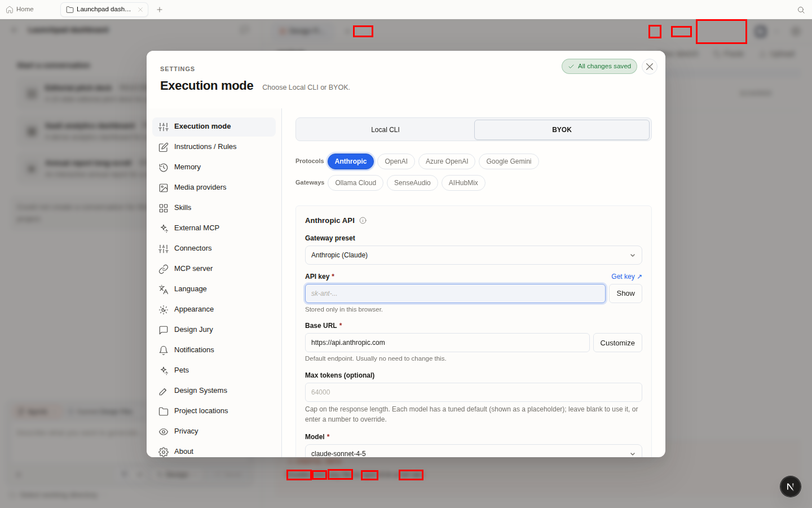812x508 pixels.
Task: Open a new tab with plus
Action: (x=160, y=10)
